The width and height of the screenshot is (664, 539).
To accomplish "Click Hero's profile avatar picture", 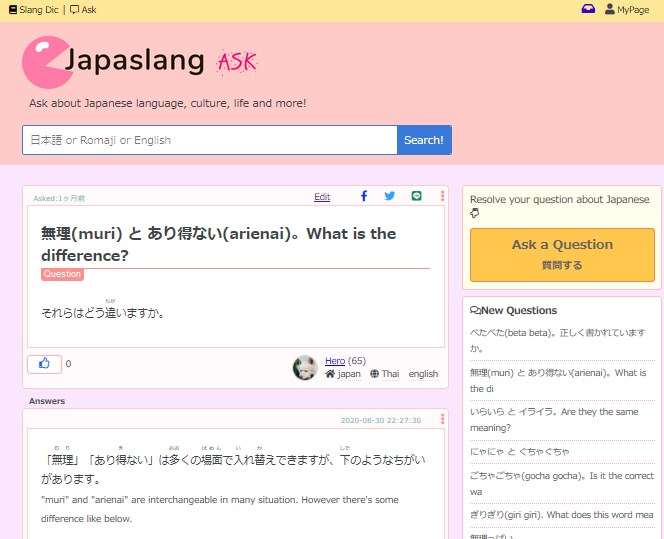I will tap(305, 367).
